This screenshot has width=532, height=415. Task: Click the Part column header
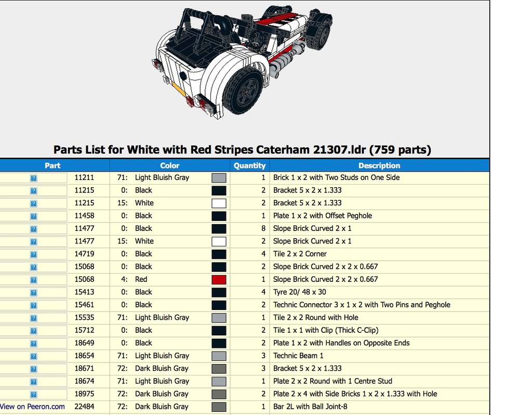coord(52,165)
